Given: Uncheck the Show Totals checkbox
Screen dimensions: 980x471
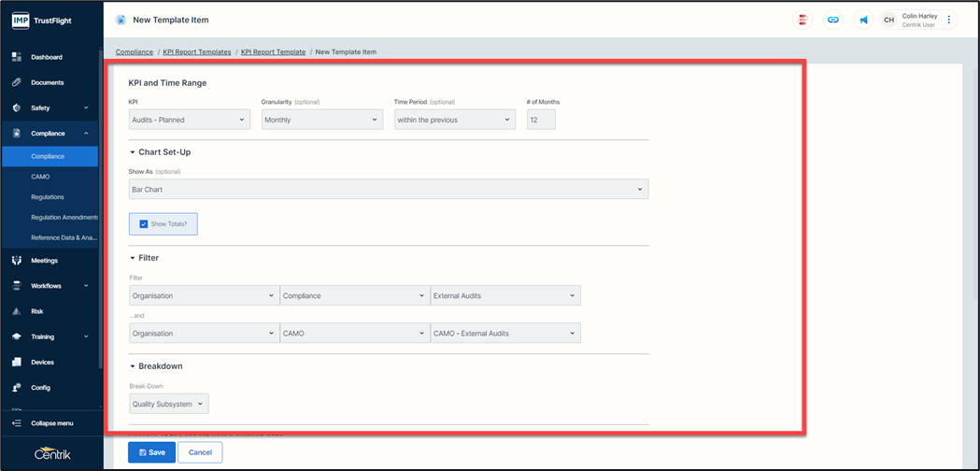Looking at the screenshot, I should (x=144, y=224).
